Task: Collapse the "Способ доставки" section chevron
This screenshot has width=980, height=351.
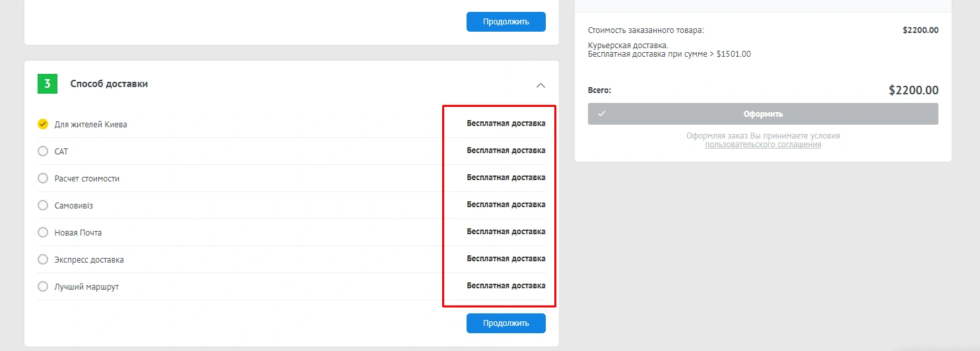Action: 540,85
